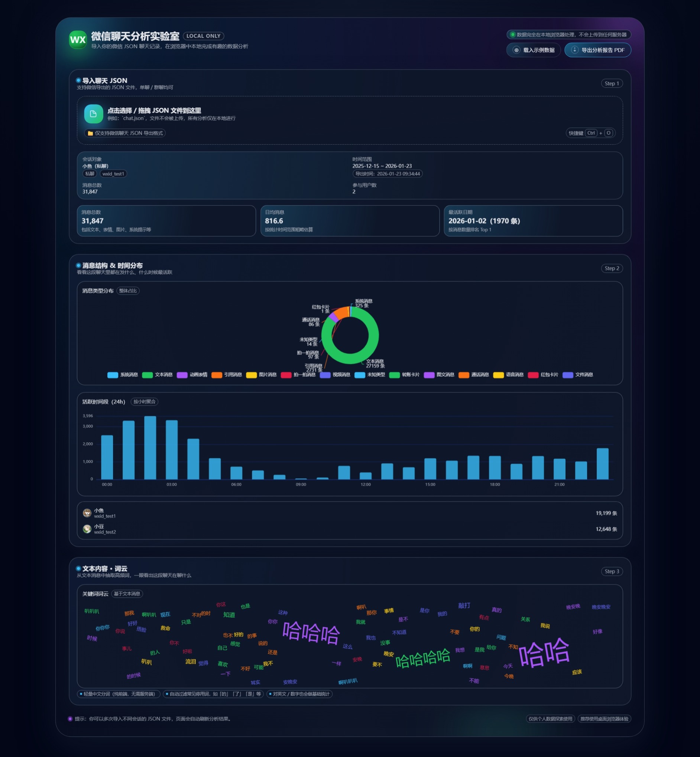Click the red 红包卡片 legend color swatch
The image size is (700, 757).
[533, 375]
